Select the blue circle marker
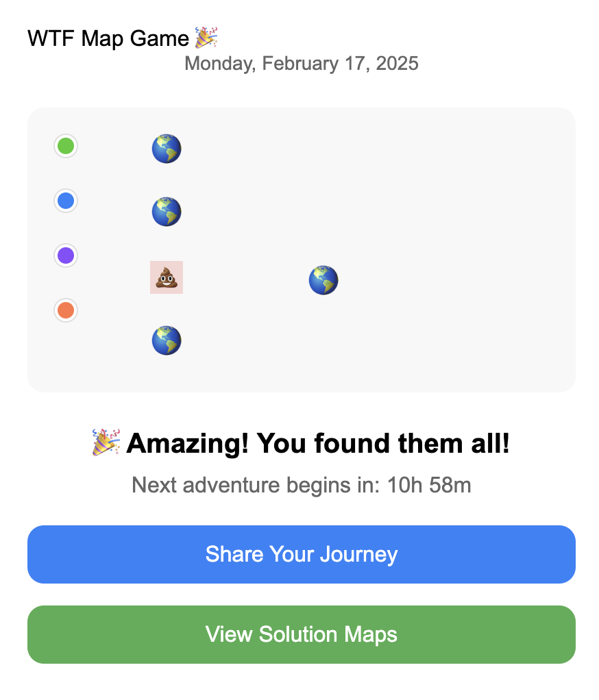The height and width of the screenshot is (700, 599). click(66, 201)
